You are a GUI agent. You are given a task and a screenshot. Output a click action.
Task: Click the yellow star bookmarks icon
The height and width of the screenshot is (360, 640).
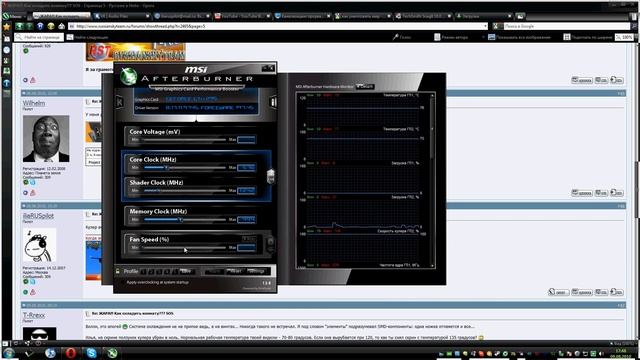7,27
